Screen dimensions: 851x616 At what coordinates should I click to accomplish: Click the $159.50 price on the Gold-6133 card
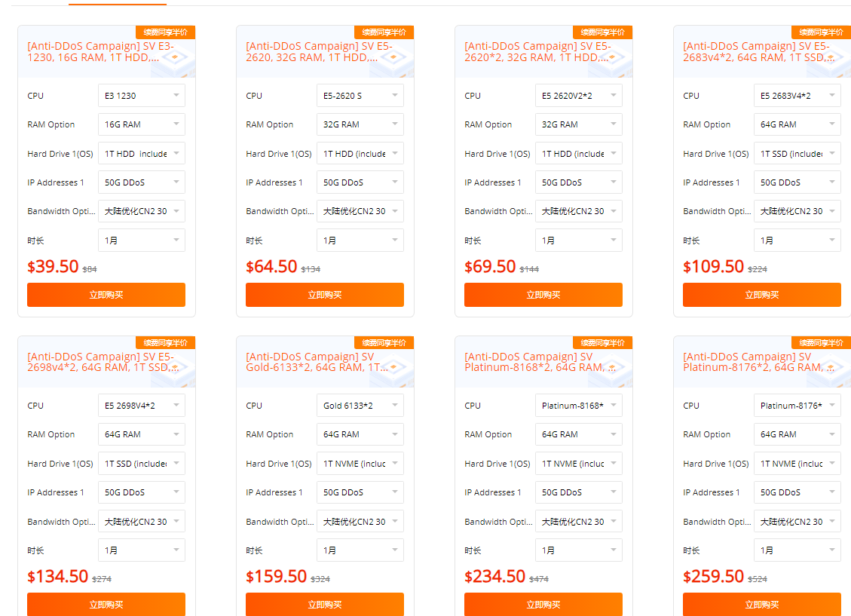click(x=271, y=577)
